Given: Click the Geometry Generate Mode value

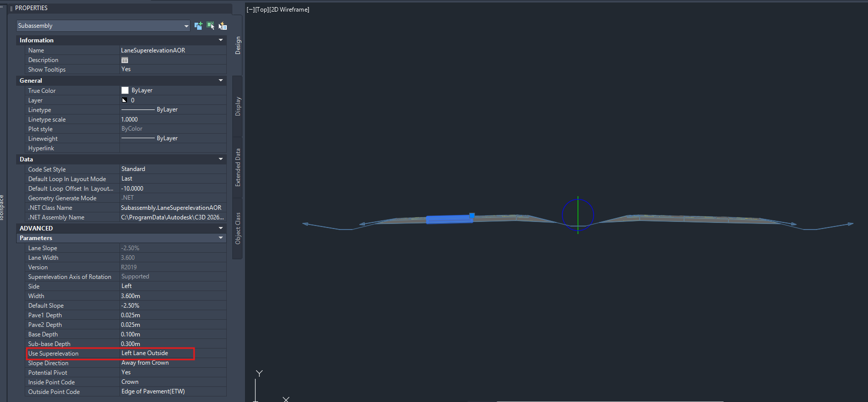Looking at the screenshot, I should (x=173, y=198).
